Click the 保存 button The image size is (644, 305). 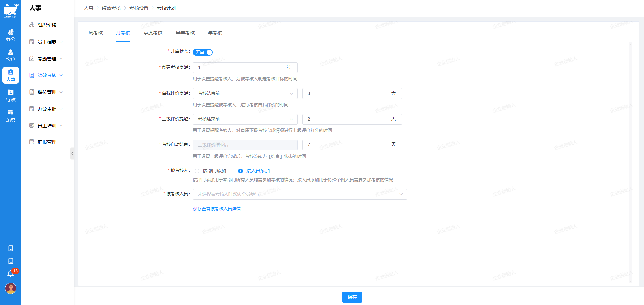352,297
